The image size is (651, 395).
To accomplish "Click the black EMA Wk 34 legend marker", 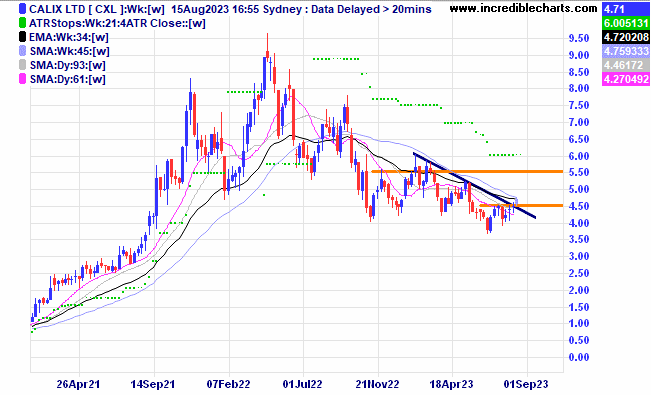I will (x=22, y=37).
